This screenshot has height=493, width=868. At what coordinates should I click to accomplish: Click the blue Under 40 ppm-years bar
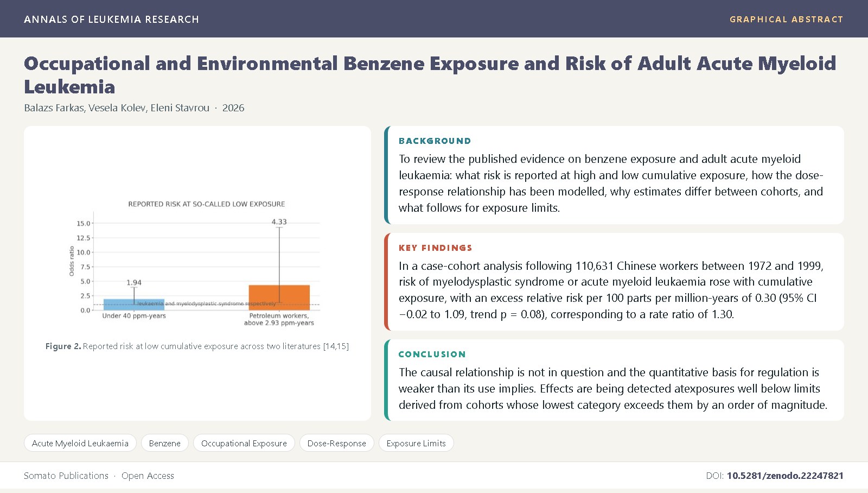[134, 305]
